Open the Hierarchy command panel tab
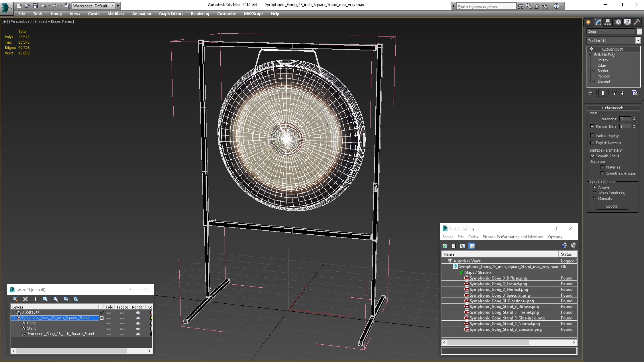Viewport: 644px width, 362px height. coord(608,22)
